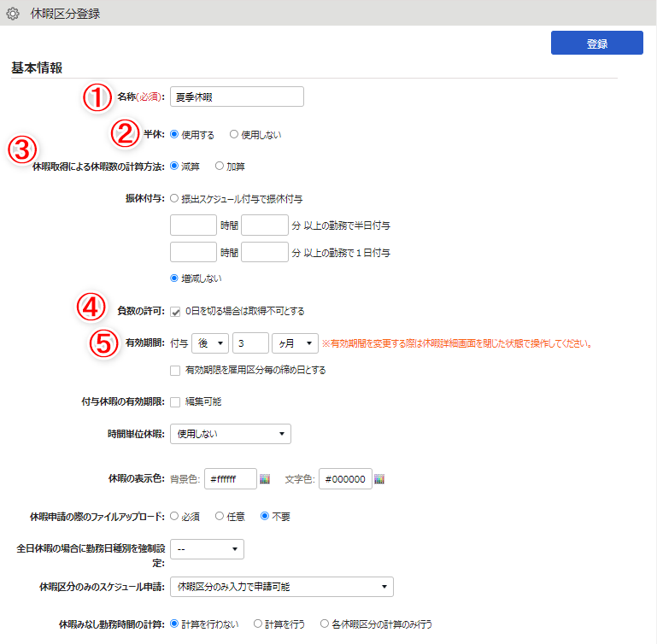Toggle 0日を切る場合は取得不可とする checkbox

coord(175,312)
